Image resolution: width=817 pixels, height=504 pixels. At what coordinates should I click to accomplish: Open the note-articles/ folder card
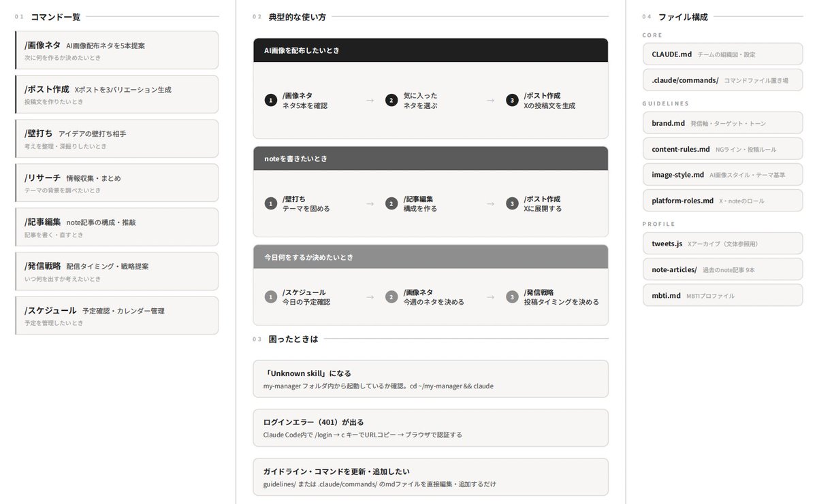coord(722,269)
